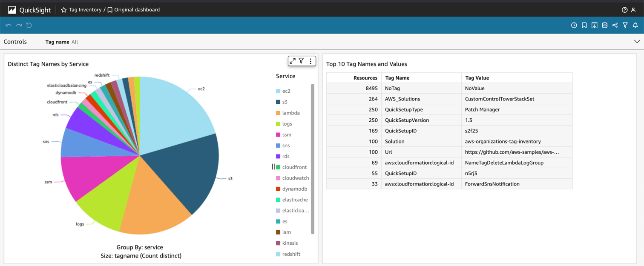Undo the last action
The image size is (644, 266).
9,26
